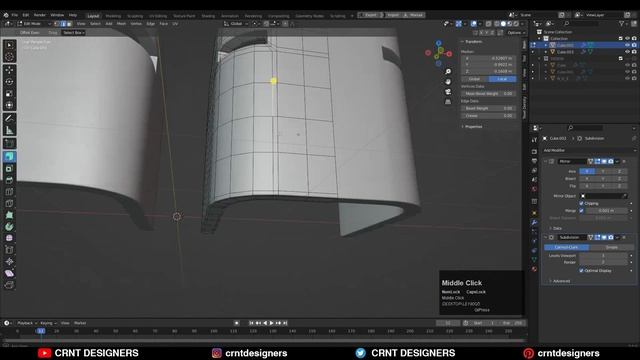Open the Add Modifier dropdown

click(588, 150)
